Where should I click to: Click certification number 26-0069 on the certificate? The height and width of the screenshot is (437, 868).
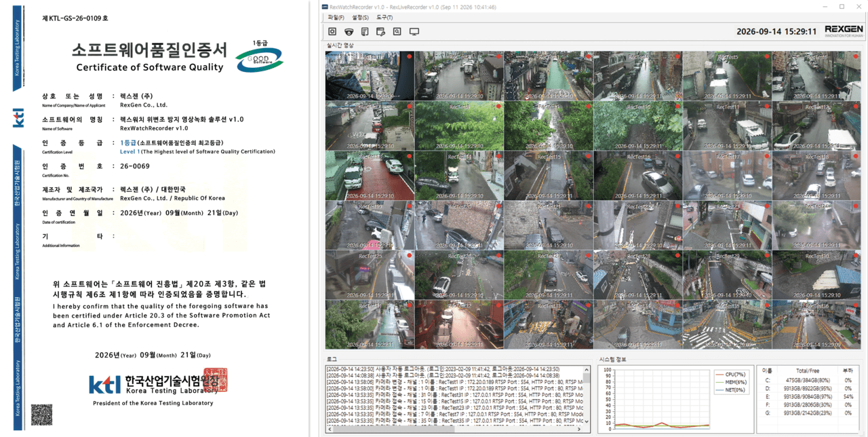(135, 166)
